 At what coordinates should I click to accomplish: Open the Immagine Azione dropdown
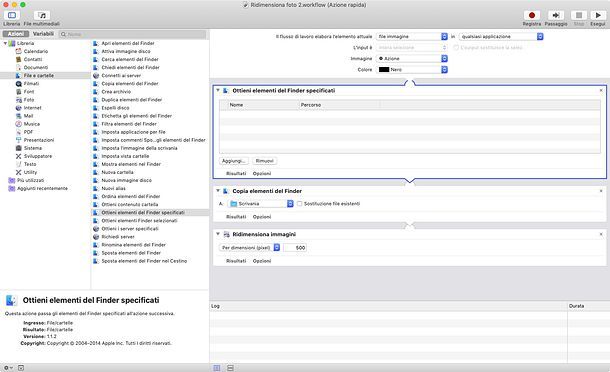pos(412,58)
